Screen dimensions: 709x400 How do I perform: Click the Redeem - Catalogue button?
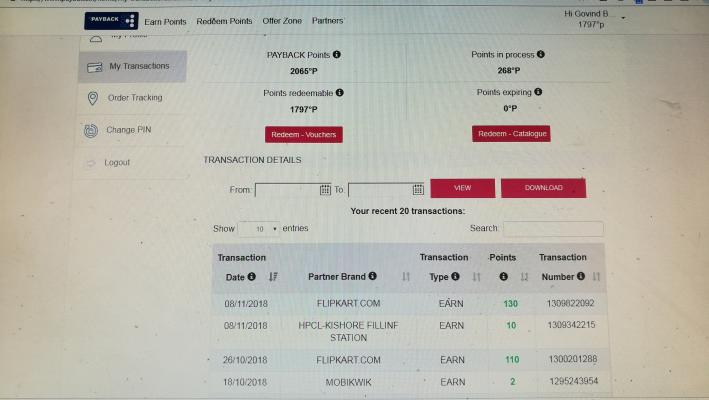(511, 134)
